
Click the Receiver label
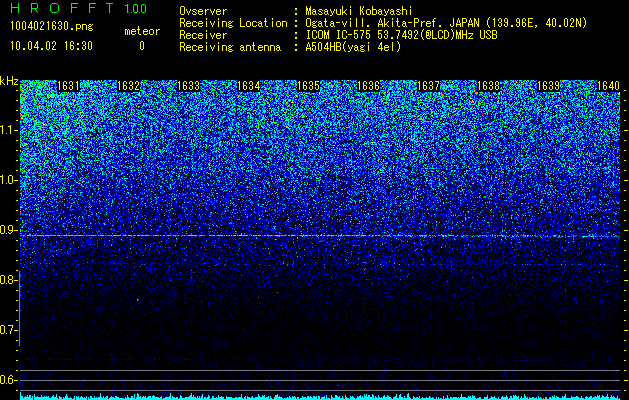pos(203,35)
